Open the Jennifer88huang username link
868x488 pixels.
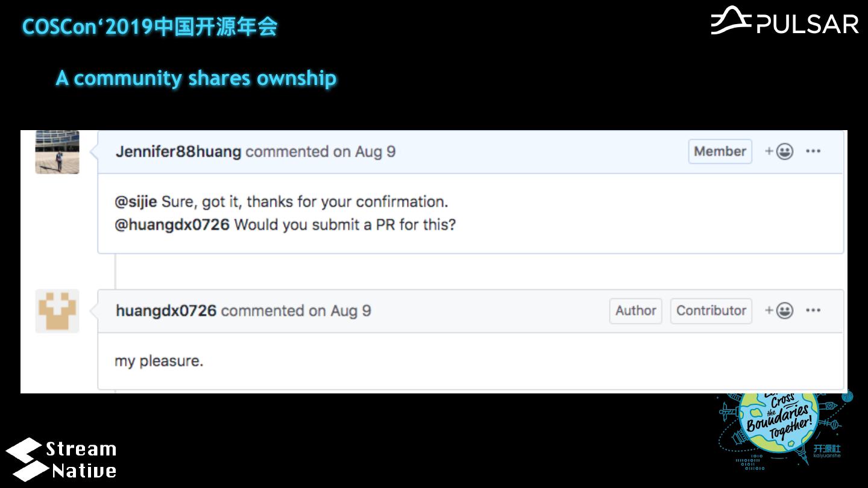pos(178,152)
